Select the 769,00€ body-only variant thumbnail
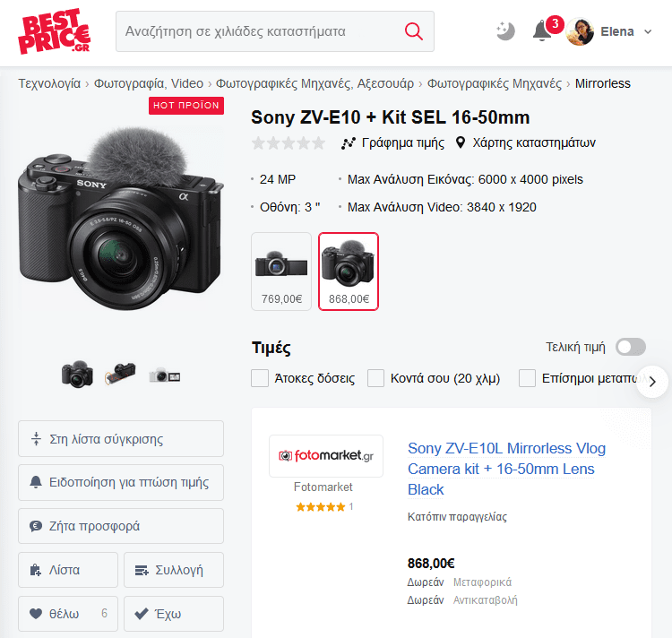This screenshot has height=638, width=672. point(281,272)
